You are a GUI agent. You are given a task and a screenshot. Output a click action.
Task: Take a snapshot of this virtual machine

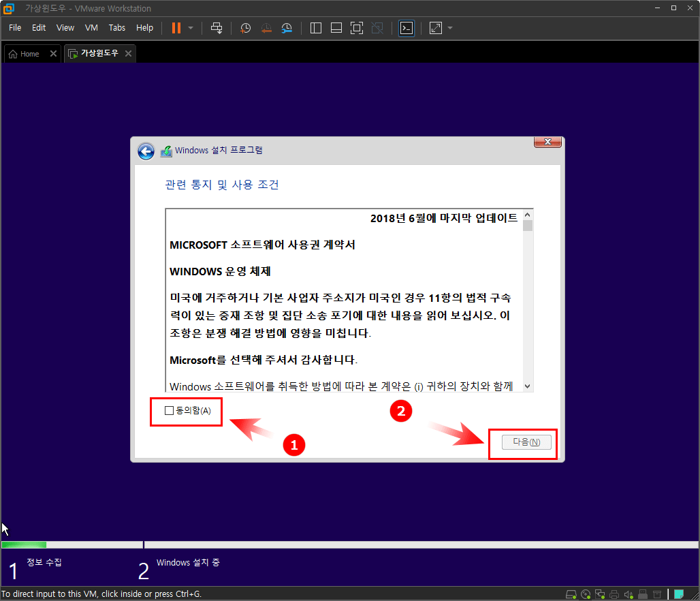[x=246, y=28]
